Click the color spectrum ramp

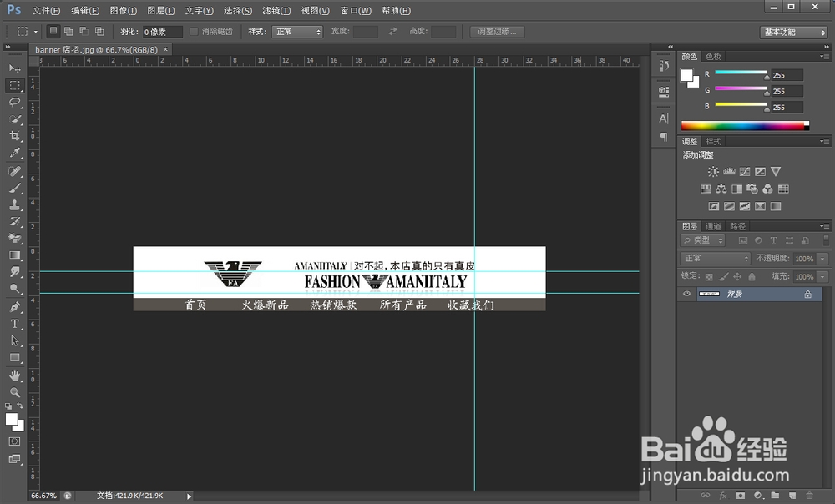pyautogui.click(x=745, y=126)
